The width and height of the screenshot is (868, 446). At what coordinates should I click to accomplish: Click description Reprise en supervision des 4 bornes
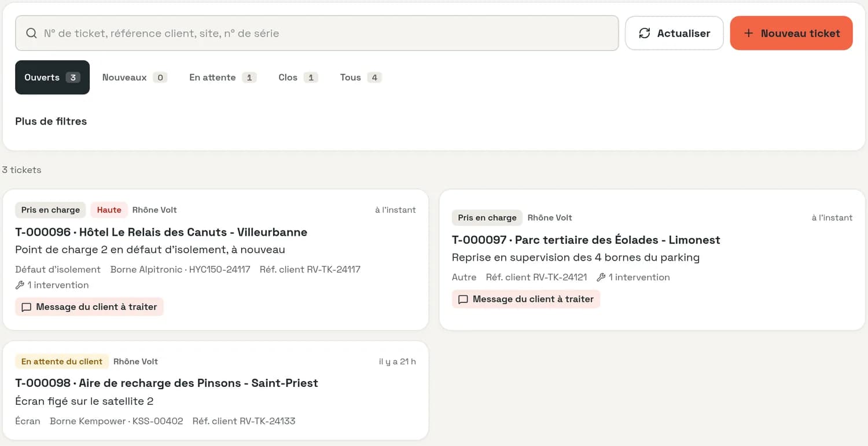click(576, 258)
